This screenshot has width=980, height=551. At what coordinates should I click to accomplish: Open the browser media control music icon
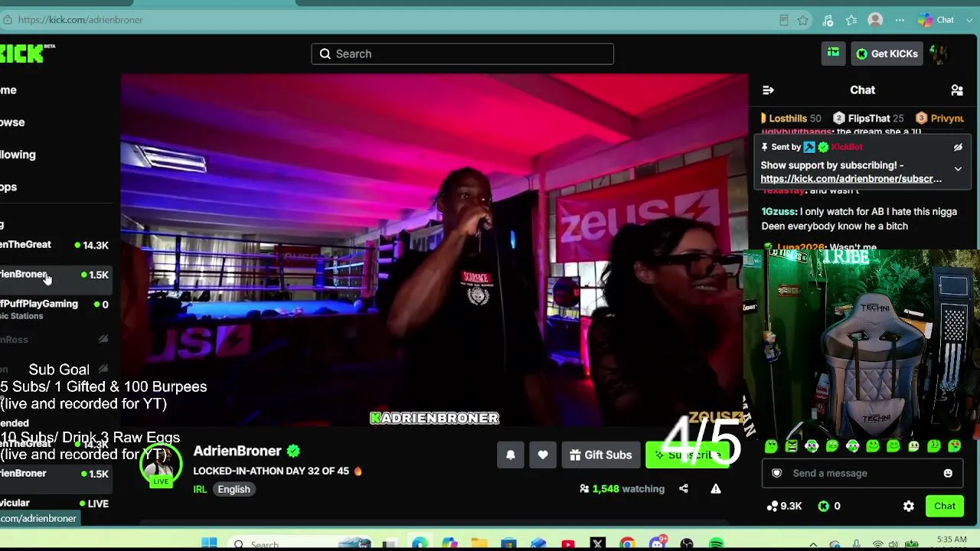tap(827, 20)
